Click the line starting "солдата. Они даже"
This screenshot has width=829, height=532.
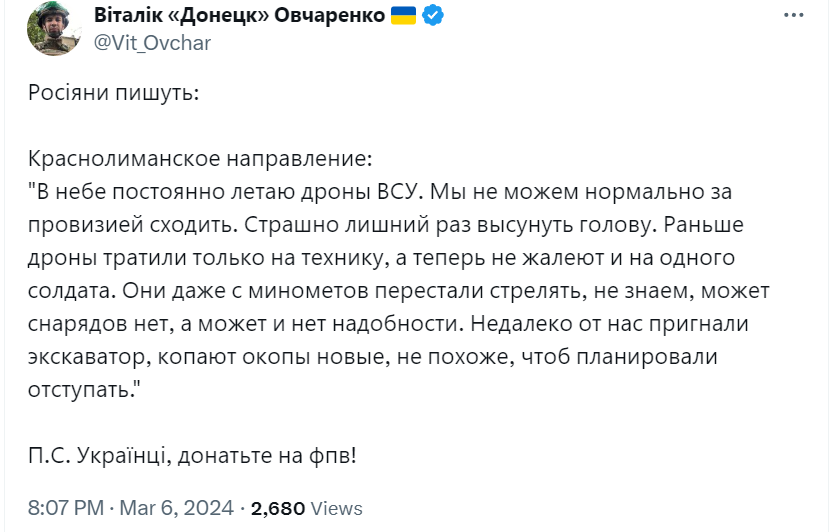pos(399,291)
